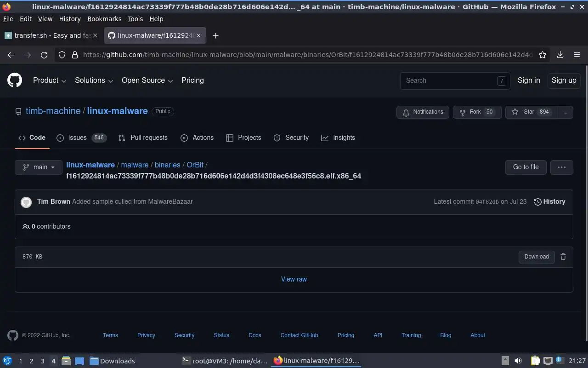Focus the GitHub search field
Viewport: 588px width, 368px height.
455,80
